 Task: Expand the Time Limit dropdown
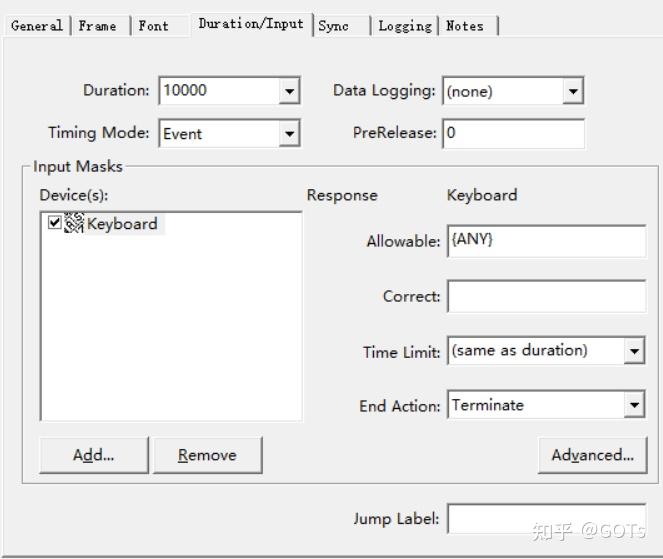click(634, 351)
